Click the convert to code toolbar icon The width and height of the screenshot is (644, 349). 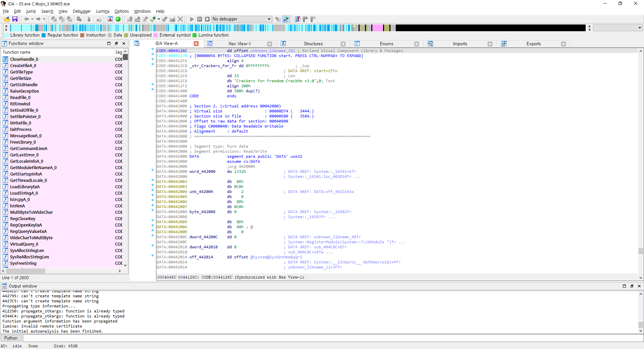tap(130, 19)
